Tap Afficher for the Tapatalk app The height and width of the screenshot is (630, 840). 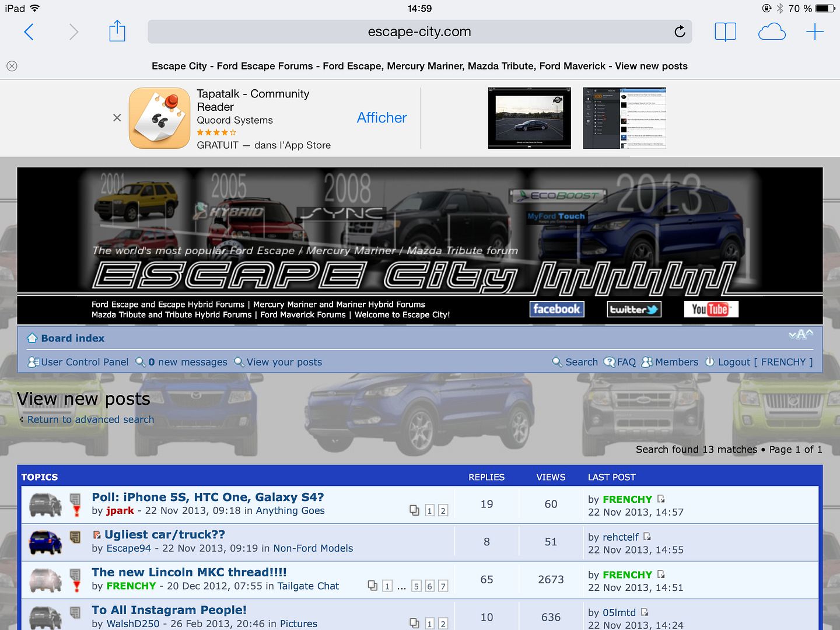pyautogui.click(x=381, y=118)
